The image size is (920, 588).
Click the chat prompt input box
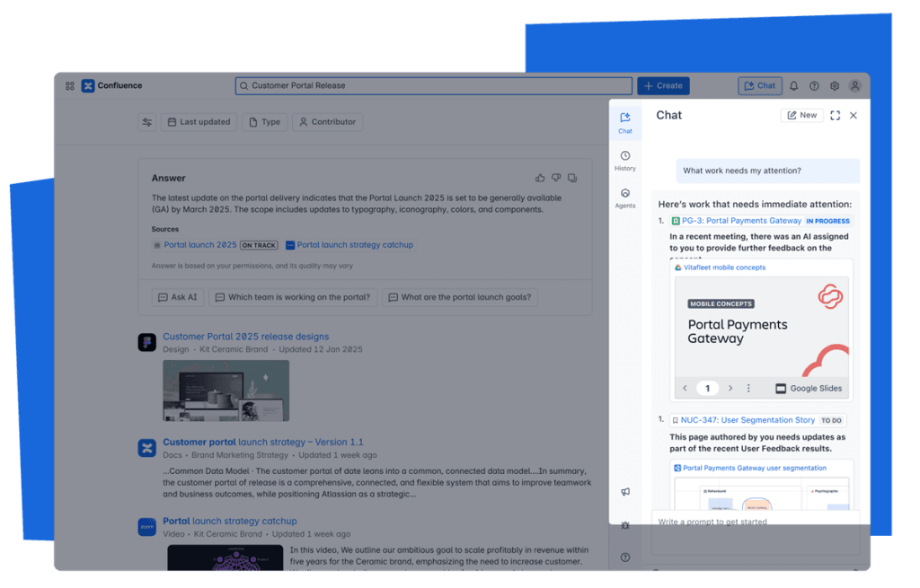pos(756,533)
